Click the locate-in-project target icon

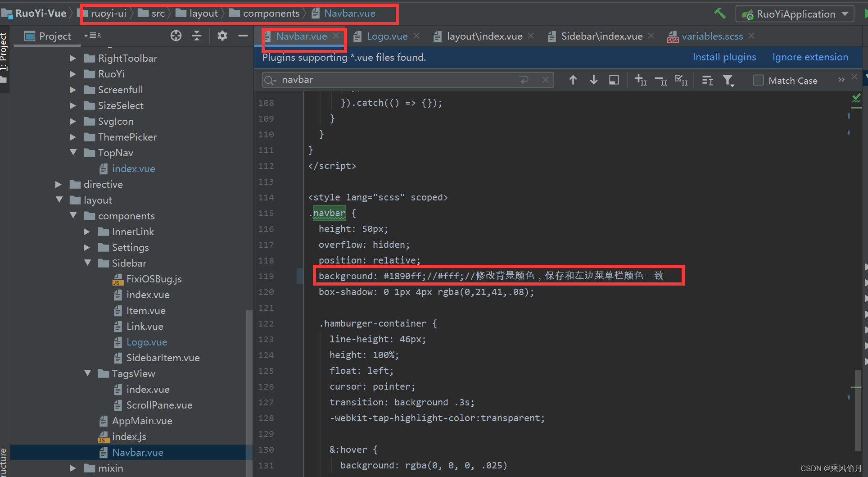[176, 36]
